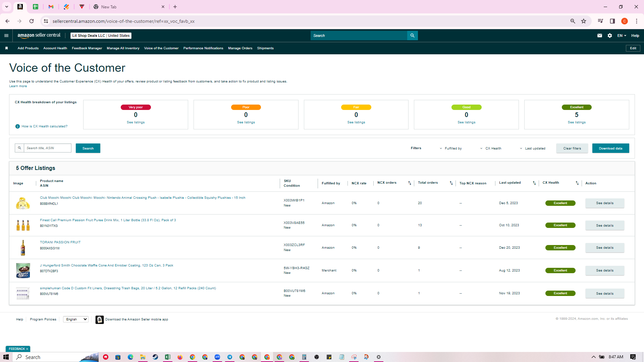
Task: Open How is CX Health calculated link
Action: 44,126
